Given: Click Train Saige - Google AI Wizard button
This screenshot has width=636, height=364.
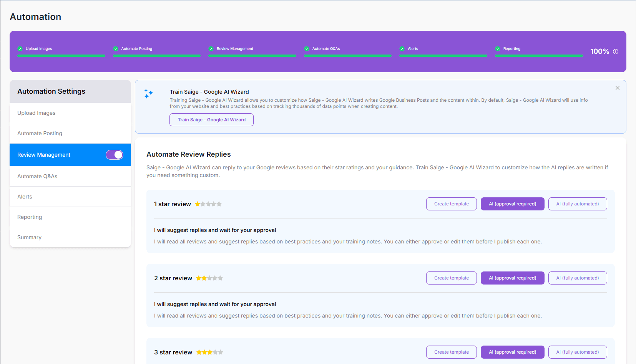Looking at the screenshot, I should point(211,120).
